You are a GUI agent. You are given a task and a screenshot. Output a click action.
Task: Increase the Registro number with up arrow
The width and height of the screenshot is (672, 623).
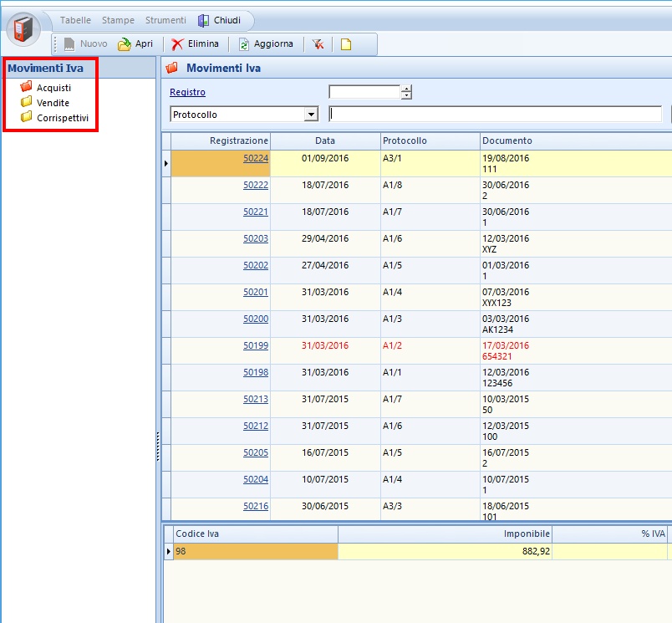(406, 89)
